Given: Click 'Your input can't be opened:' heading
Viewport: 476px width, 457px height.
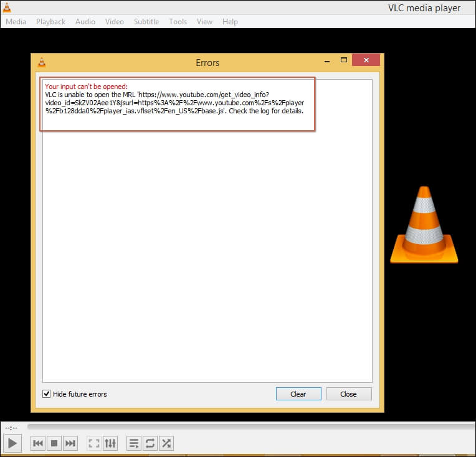Looking at the screenshot, I should [x=86, y=87].
